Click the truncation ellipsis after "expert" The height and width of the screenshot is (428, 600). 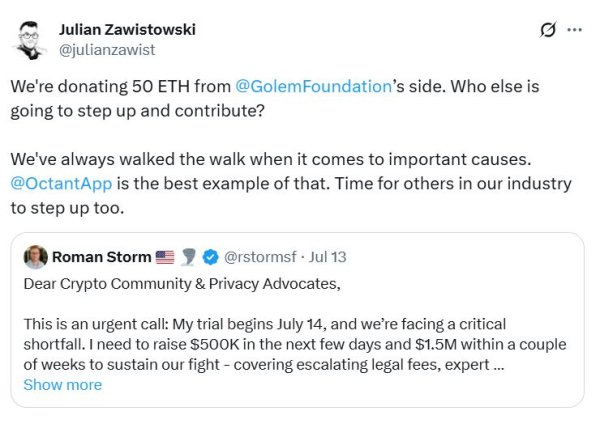[498, 364]
